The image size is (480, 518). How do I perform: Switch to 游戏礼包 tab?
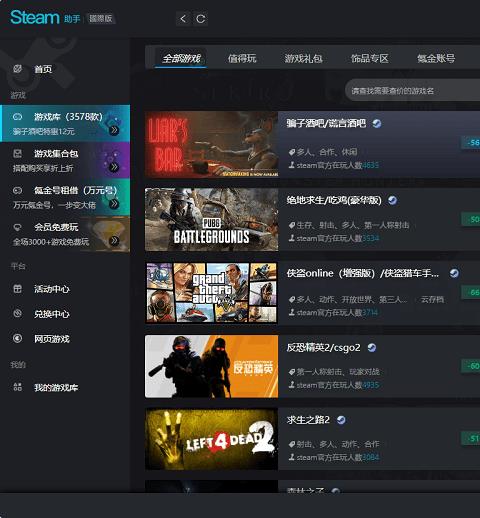[303, 58]
